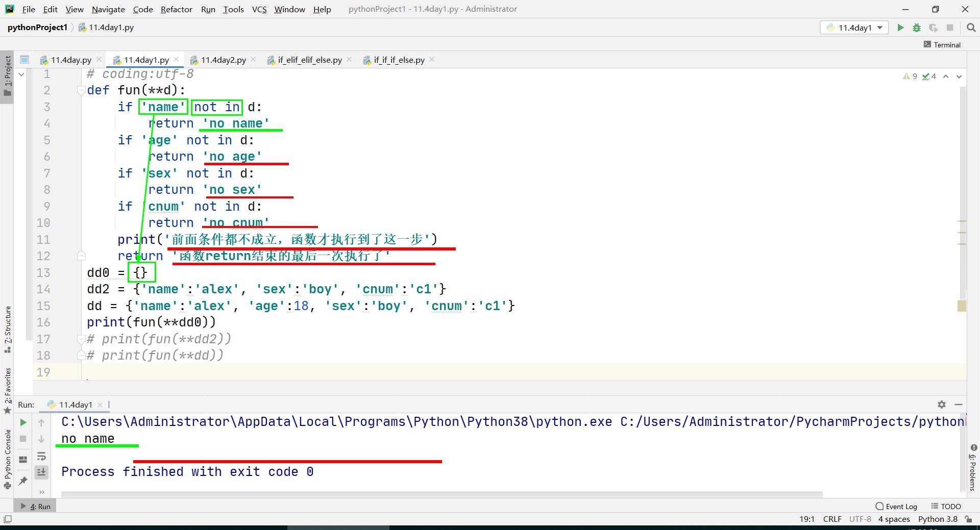Open the Refactor menu
This screenshot has height=530, width=980.
176,9
